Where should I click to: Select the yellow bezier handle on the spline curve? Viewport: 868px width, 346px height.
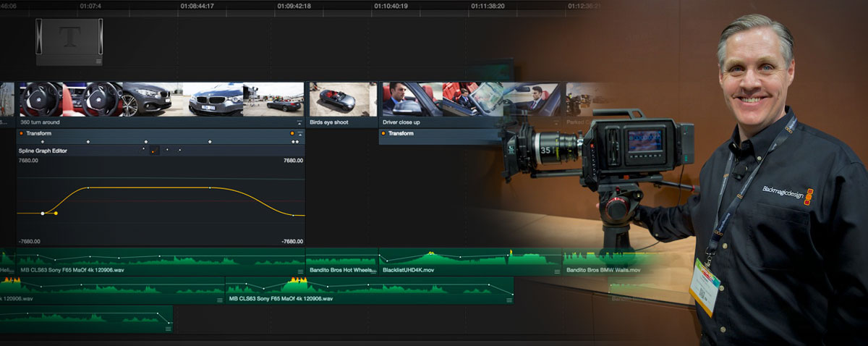click(56, 214)
